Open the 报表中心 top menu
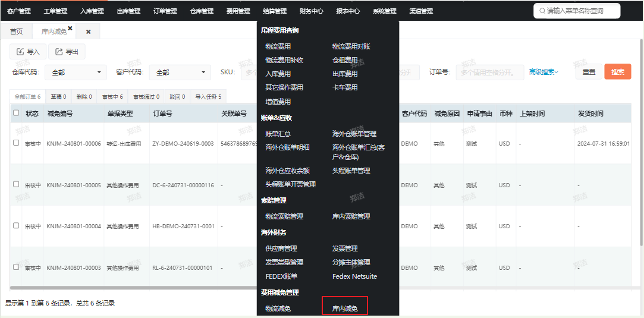 348,11
